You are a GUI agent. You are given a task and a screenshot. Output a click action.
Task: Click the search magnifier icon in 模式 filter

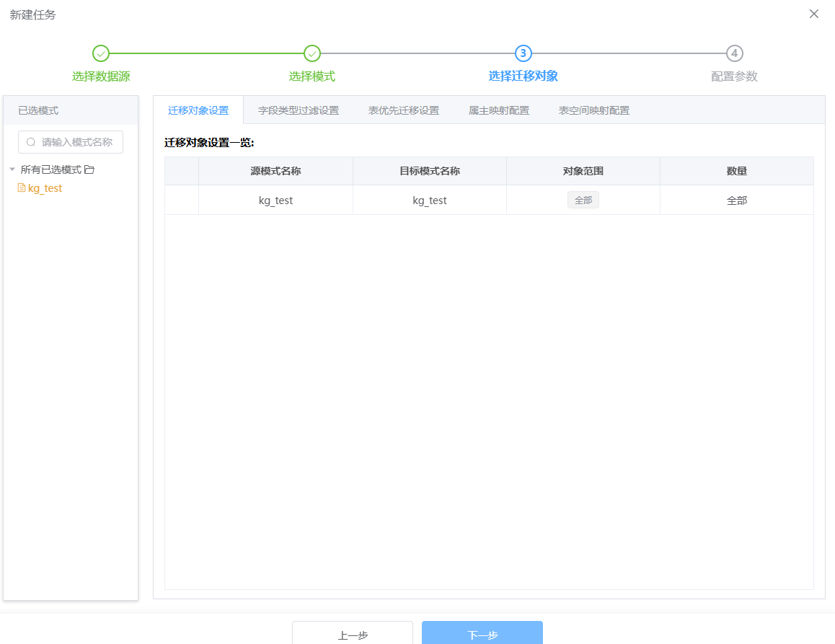coord(31,142)
